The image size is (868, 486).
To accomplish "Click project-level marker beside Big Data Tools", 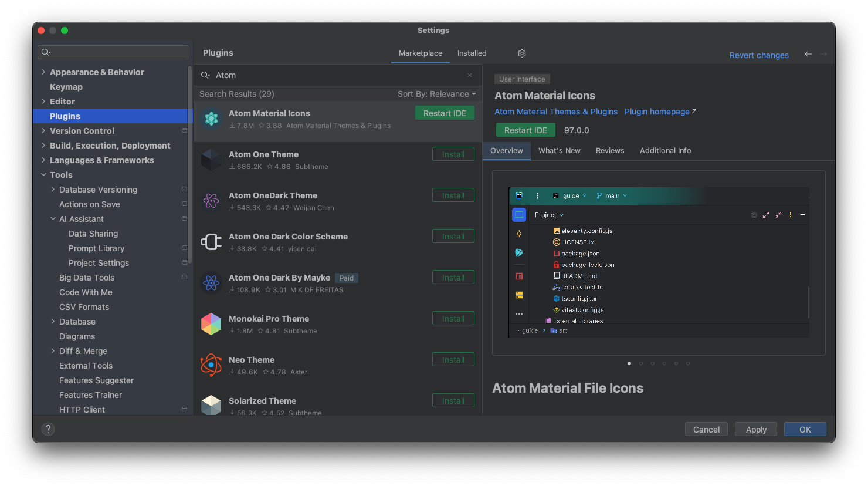I will 184,277.
